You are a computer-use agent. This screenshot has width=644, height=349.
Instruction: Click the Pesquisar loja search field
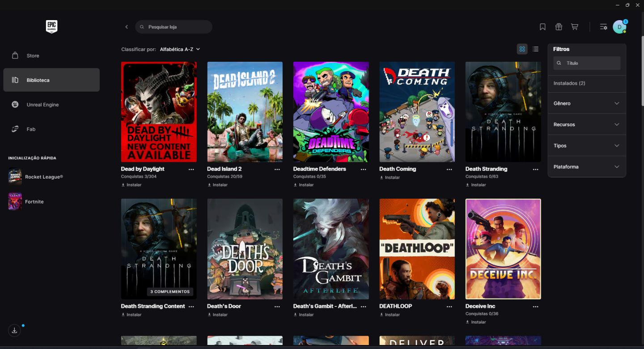coord(174,27)
